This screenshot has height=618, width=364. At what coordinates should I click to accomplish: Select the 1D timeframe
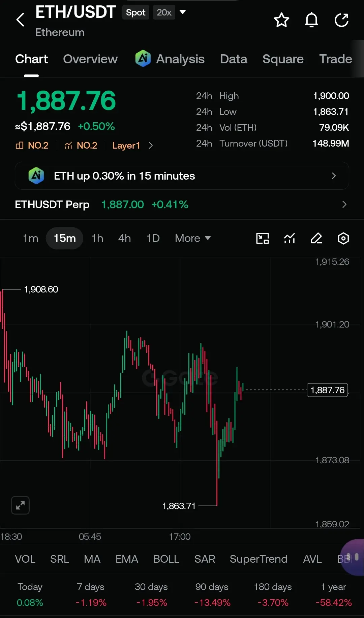(x=153, y=238)
